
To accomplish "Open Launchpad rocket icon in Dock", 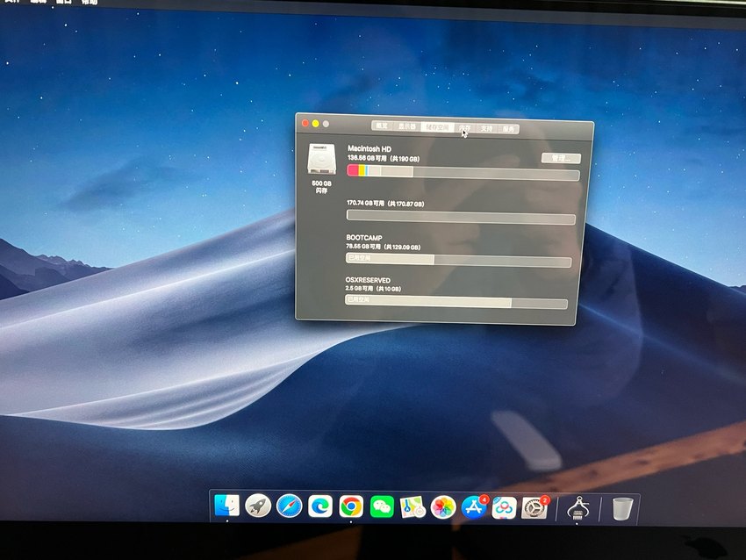I will (x=258, y=506).
